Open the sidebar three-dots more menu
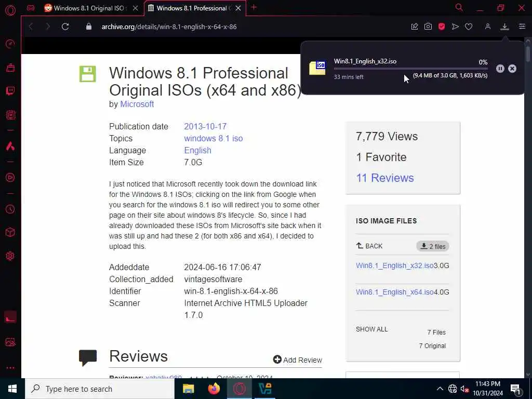Viewport: 532px width, 399px height. pyautogui.click(x=10, y=368)
